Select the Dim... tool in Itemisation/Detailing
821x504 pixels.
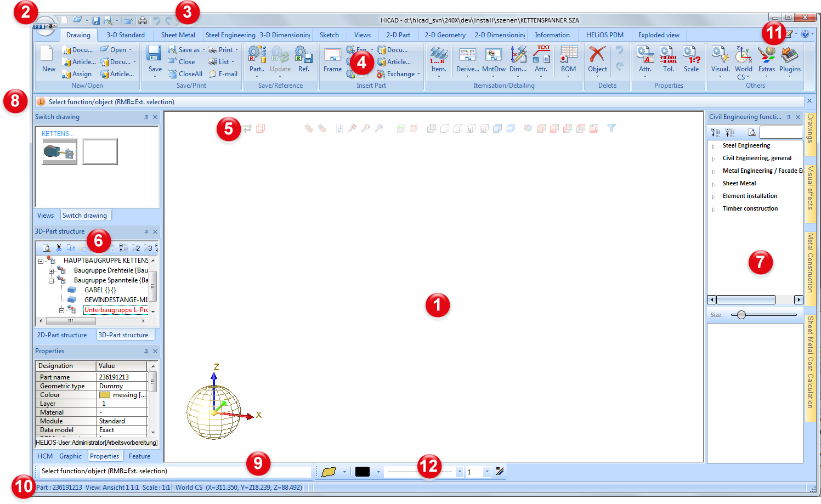(x=518, y=54)
